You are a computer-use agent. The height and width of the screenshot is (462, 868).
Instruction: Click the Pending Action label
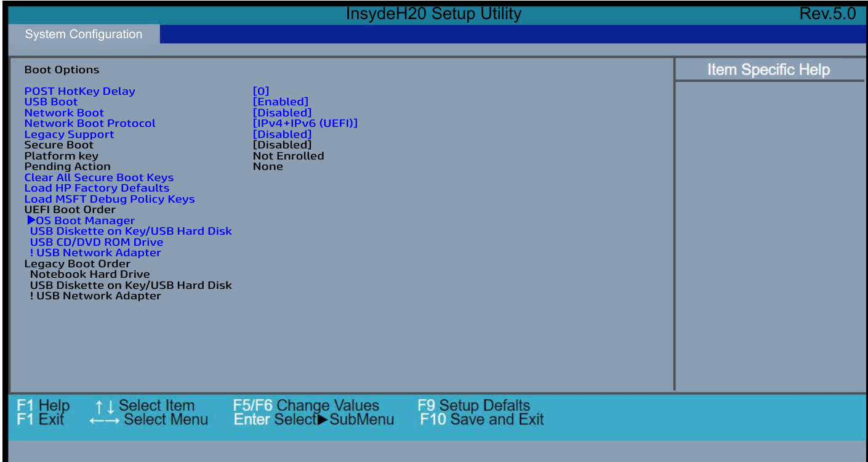pyautogui.click(x=67, y=166)
